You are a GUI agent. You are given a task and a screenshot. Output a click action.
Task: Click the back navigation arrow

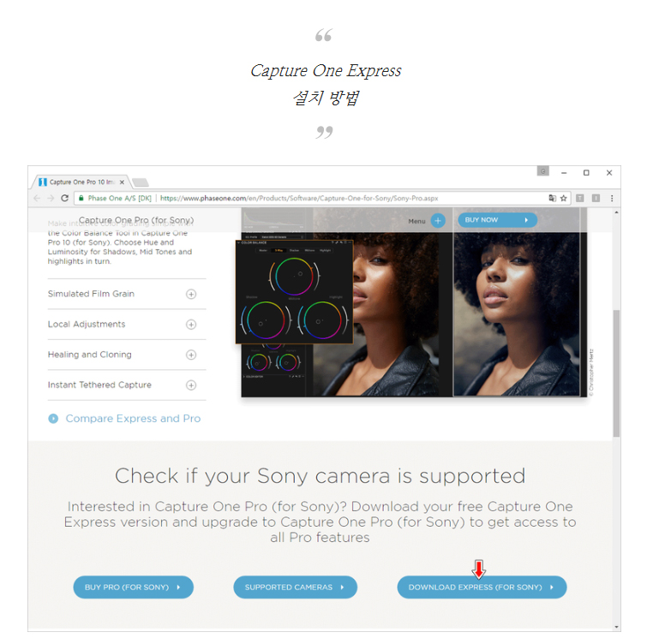click(x=37, y=199)
